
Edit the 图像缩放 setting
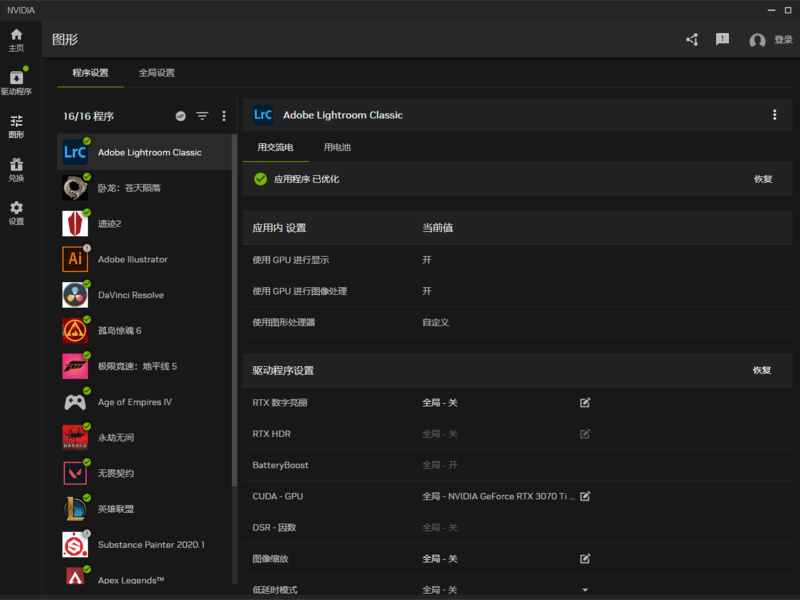585,559
